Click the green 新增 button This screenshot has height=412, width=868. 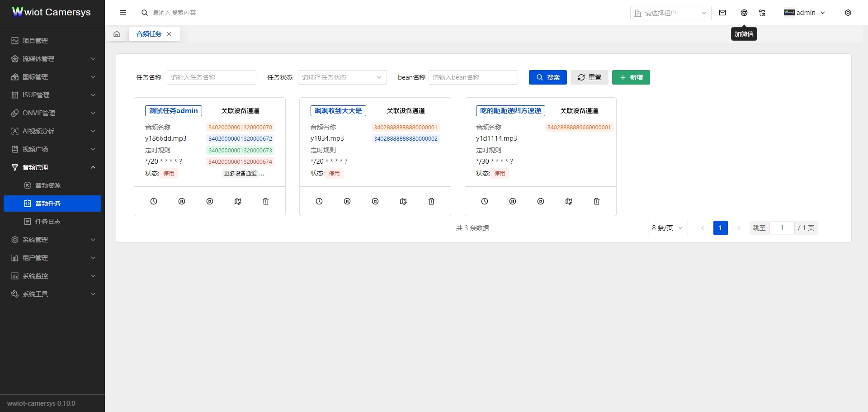[631, 77]
